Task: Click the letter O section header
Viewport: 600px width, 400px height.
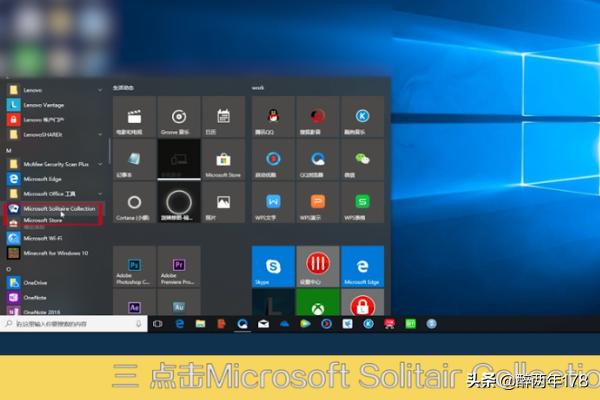Action: pos(8,269)
